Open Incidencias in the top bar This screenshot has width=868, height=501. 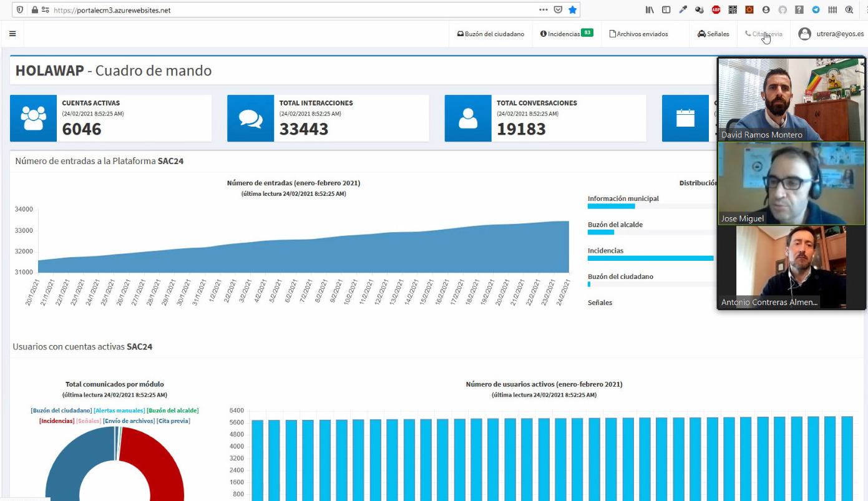tap(560, 34)
